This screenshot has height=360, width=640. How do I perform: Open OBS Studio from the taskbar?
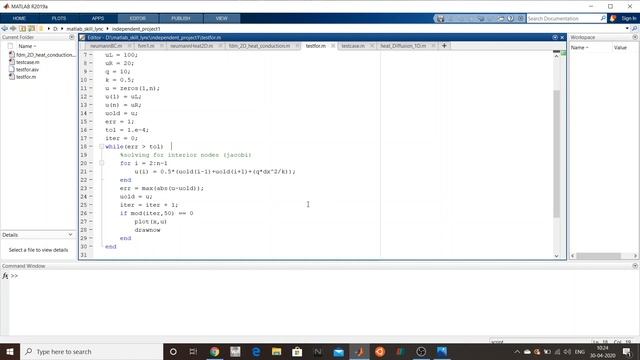(x=421, y=351)
